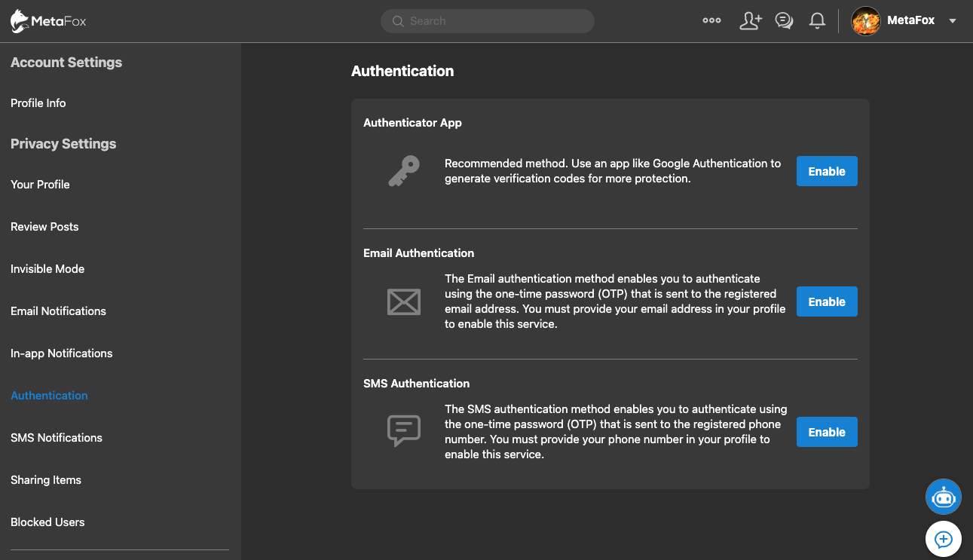This screenshot has width=973, height=560.
Task: Open Profile Info settings
Action: pyautogui.click(x=38, y=103)
